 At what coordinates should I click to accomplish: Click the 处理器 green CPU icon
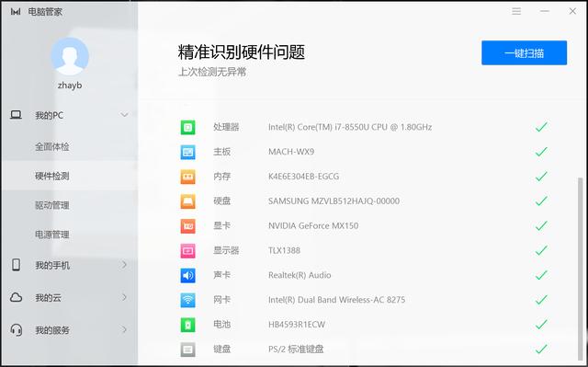click(x=187, y=127)
